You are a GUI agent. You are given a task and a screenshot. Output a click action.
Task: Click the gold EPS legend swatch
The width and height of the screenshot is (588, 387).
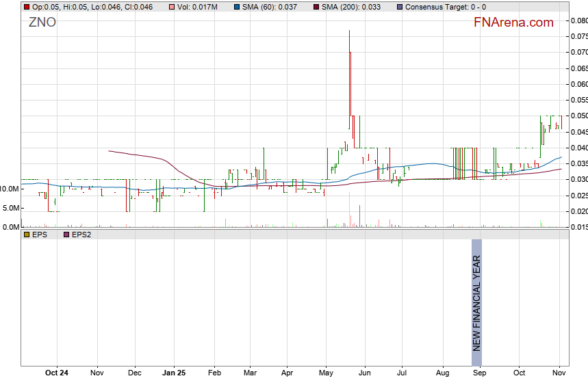(27, 235)
